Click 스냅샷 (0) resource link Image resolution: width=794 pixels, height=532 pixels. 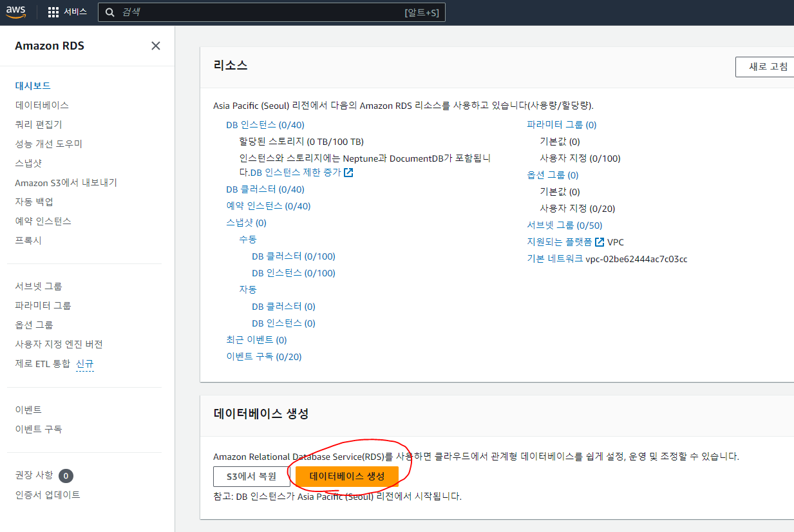246,223
